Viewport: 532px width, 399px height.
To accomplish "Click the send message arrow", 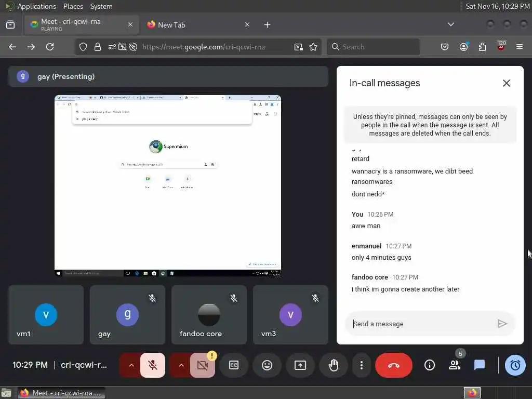I will coord(502,324).
